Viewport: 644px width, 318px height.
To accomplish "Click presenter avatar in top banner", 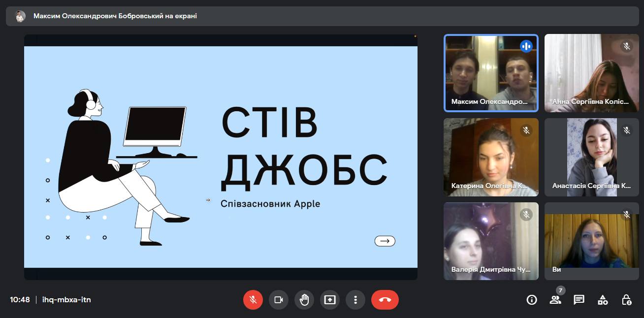I will pyautogui.click(x=20, y=16).
